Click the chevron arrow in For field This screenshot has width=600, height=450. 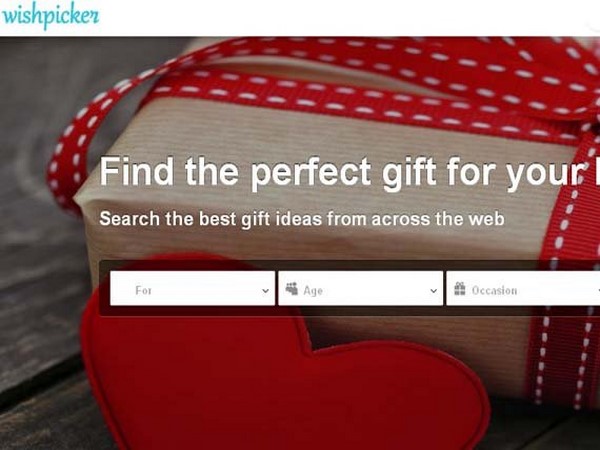pyautogui.click(x=265, y=291)
